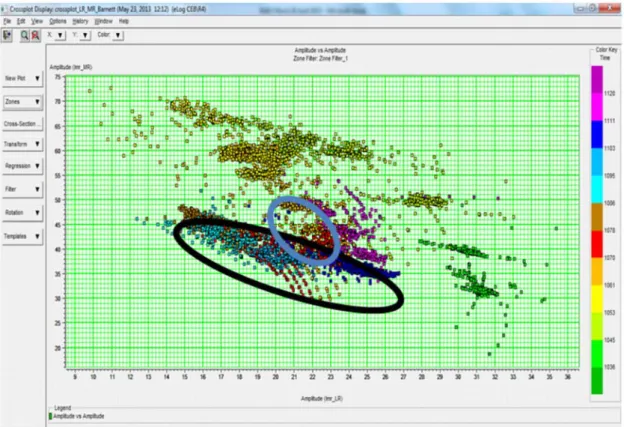Image resolution: width=624 pixels, height=427 pixels.
Task: Expand the Zones button menu
Action: point(22,102)
